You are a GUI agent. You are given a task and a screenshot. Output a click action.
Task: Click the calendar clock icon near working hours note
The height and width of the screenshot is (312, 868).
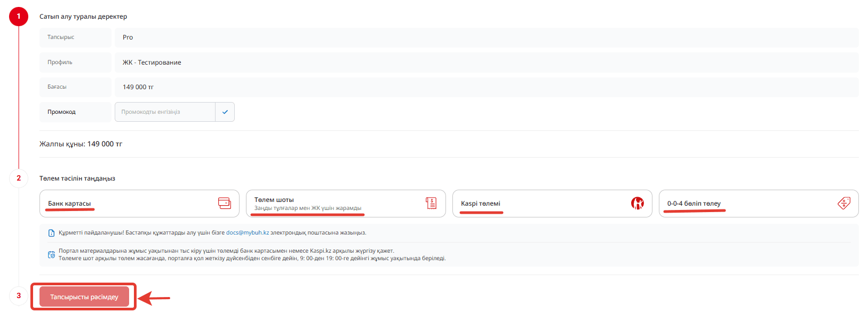51,255
